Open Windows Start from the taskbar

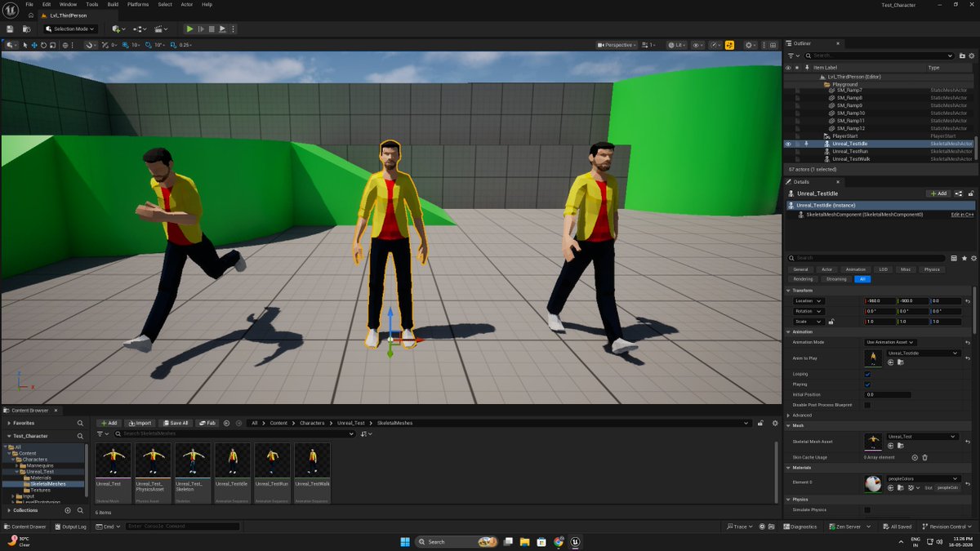pyautogui.click(x=404, y=541)
